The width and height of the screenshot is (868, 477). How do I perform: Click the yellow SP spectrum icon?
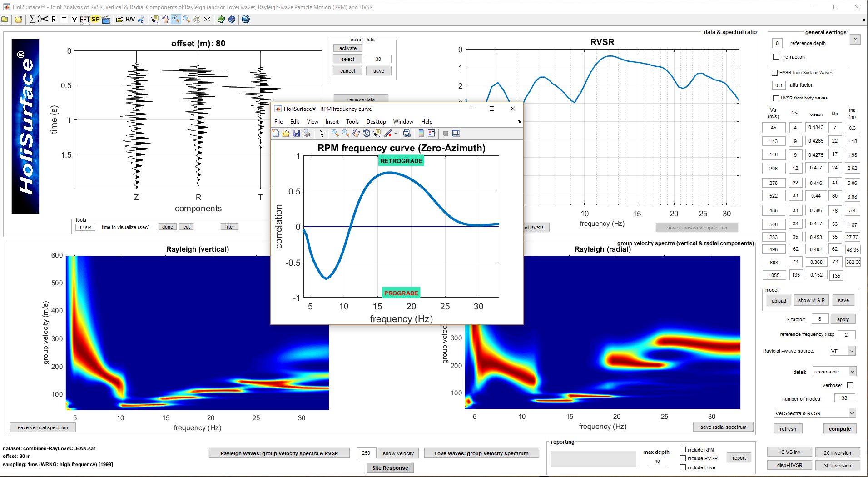tap(95, 19)
